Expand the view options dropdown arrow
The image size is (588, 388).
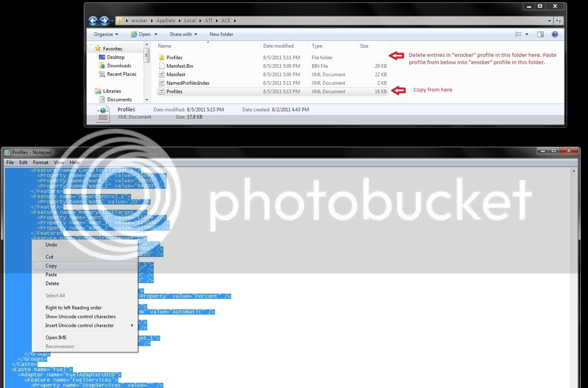527,34
